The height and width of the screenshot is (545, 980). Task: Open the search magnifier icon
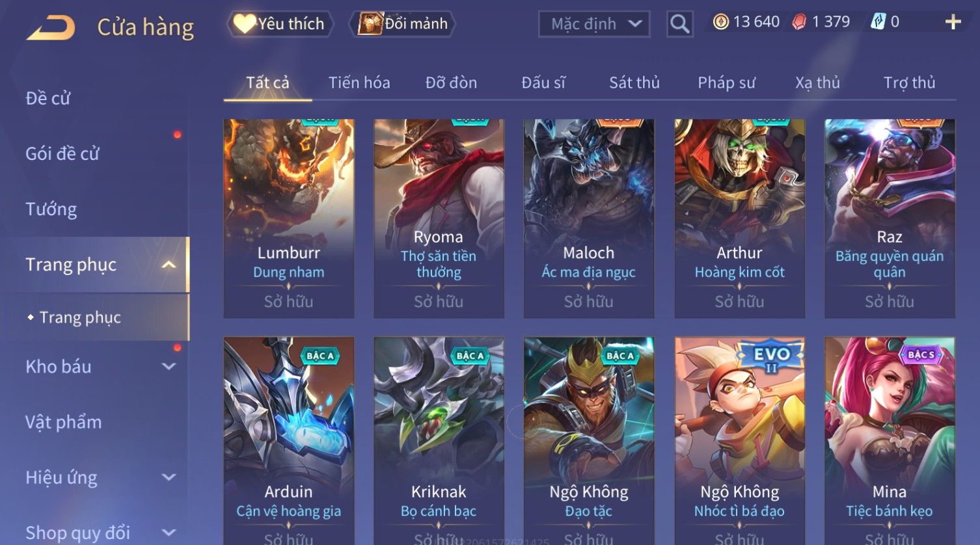click(x=679, y=24)
